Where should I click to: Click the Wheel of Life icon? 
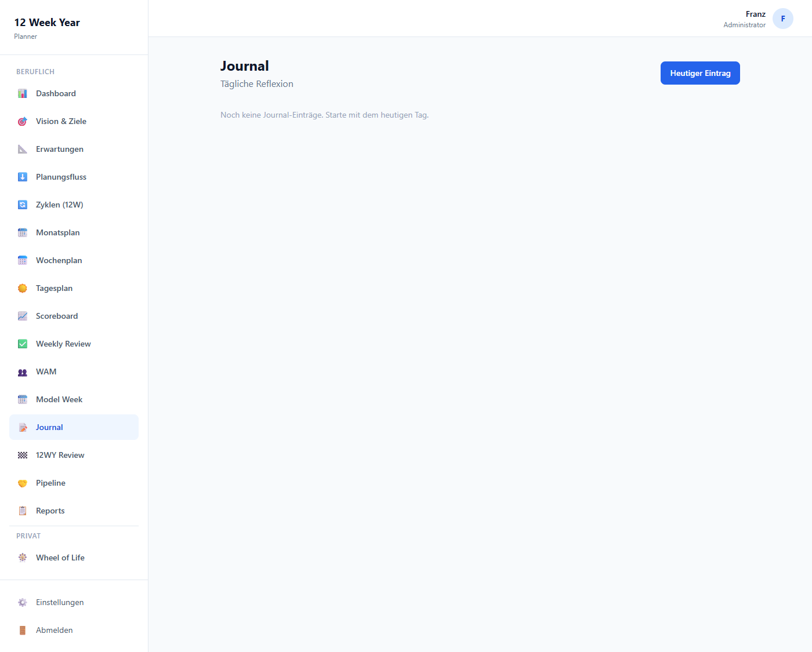pyautogui.click(x=23, y=558)
